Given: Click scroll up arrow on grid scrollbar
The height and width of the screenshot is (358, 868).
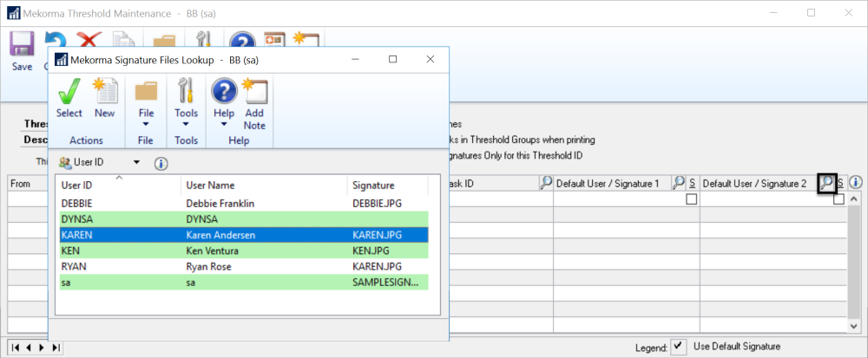Looking at the screenshot, I should 853,199.
